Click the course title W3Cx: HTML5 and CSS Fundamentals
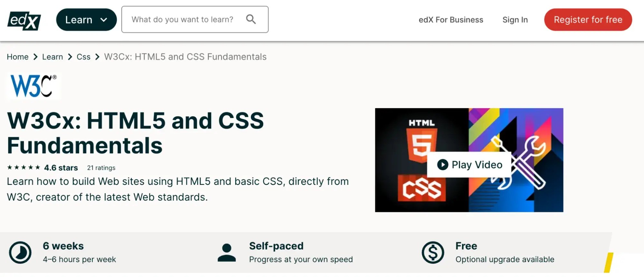The width and height of the screenshot is (644, 277). tap(135, 133)
